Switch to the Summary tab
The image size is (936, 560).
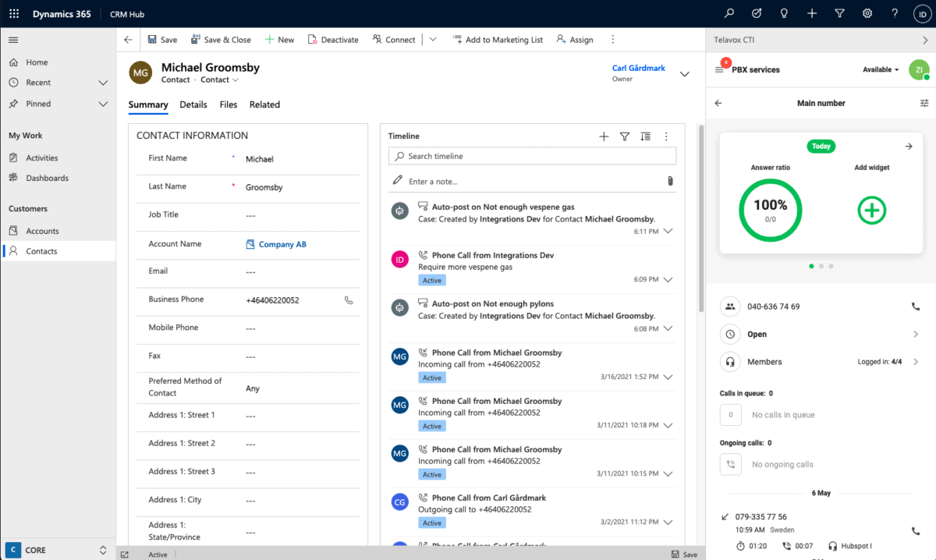pos(148,105)
